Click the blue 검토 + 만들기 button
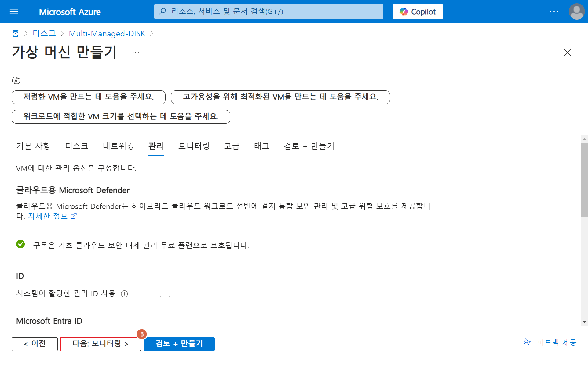 click(x=179, y=344)
